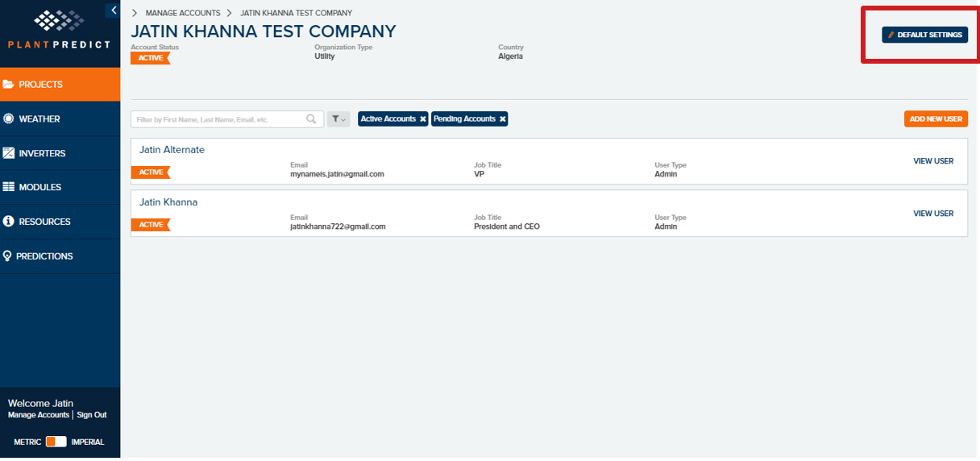Click the Jatin Alternate name
The width and height of the screenshot is (980, 461).
[172, 150]
